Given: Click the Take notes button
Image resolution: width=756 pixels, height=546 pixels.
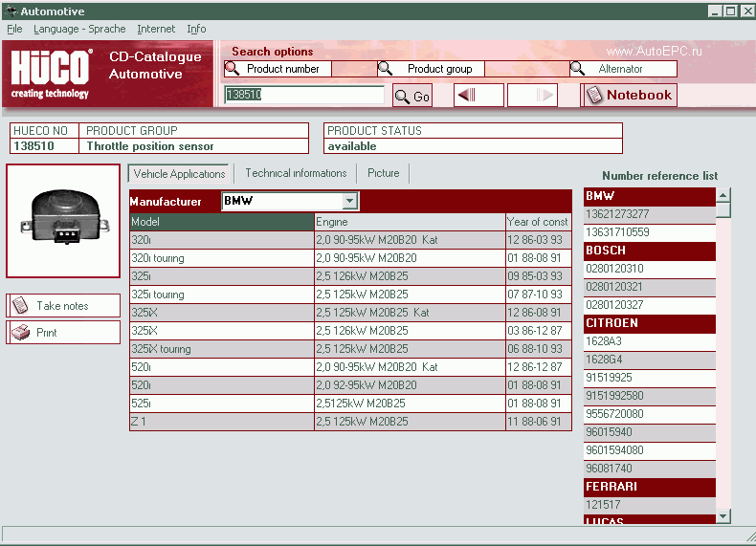Looking at the screenshot, I should click(x=63, y=306).
